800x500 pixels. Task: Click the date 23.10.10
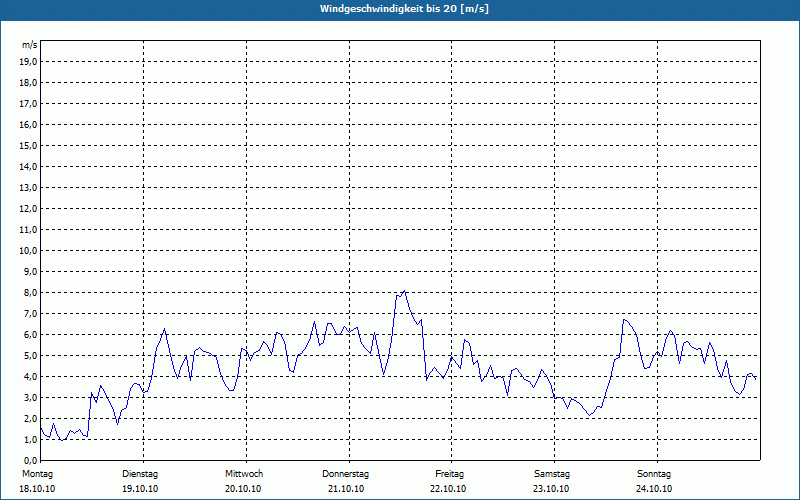[x=551, y=489]
